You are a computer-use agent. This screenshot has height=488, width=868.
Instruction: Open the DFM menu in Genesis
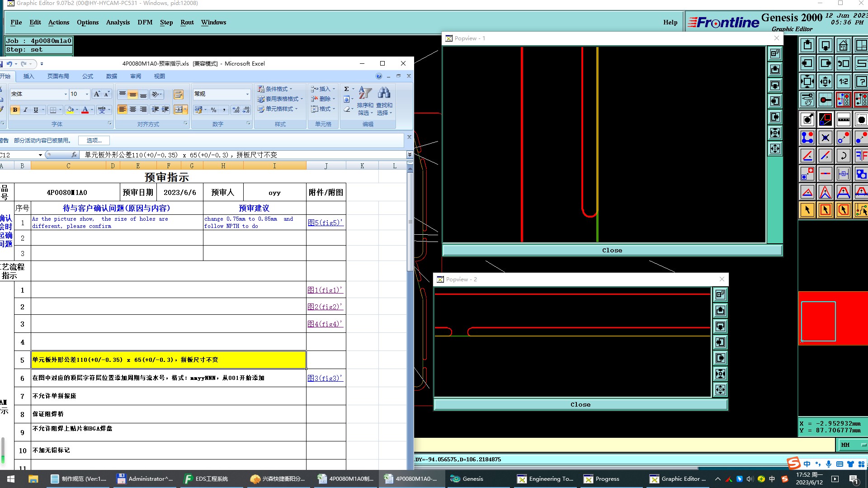(x=145, y=22)
